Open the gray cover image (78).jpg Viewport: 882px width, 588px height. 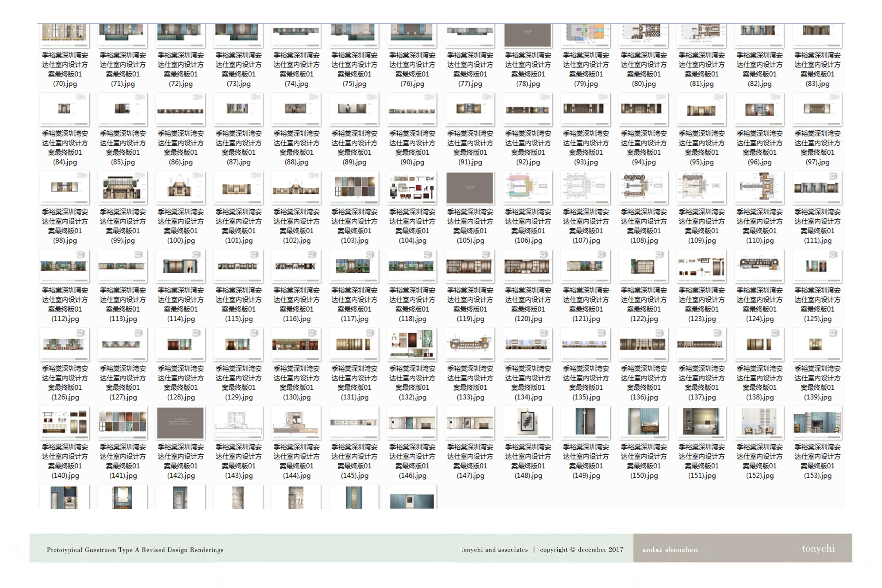(528, 34)
